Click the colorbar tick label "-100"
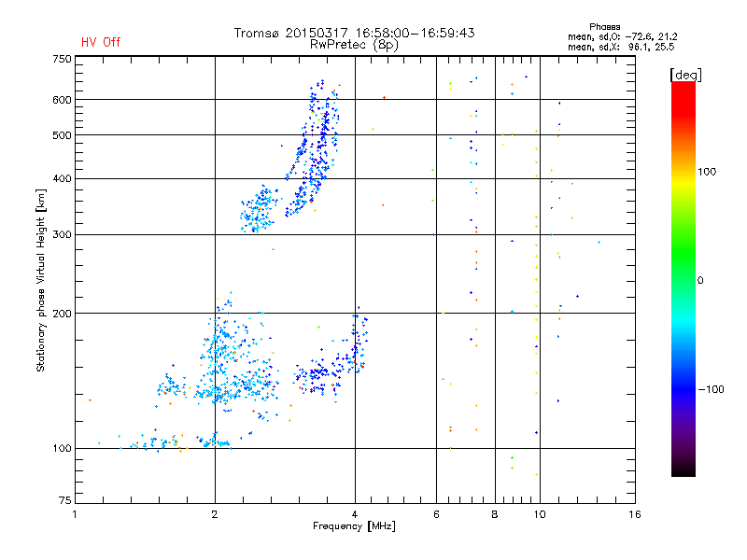747x560 pixels. (x=711, y=389)
